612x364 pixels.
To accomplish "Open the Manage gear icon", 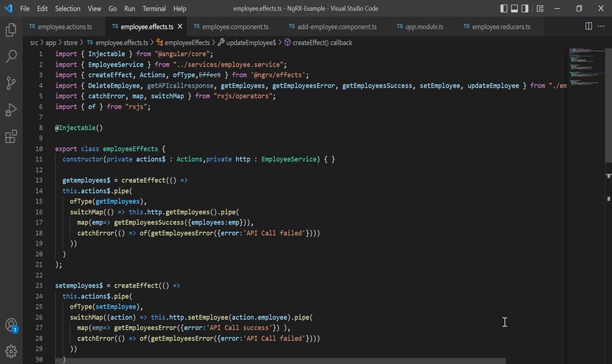I will pos(11,351).
